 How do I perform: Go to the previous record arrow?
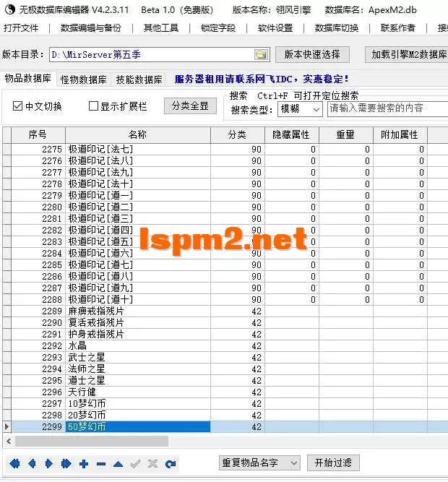point(32,463)
